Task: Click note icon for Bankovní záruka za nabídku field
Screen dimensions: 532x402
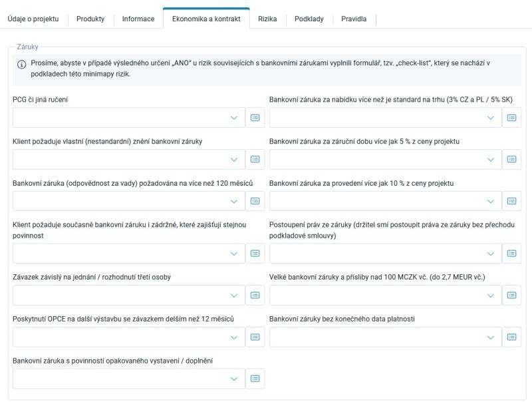Action: [x=511, y=118]
